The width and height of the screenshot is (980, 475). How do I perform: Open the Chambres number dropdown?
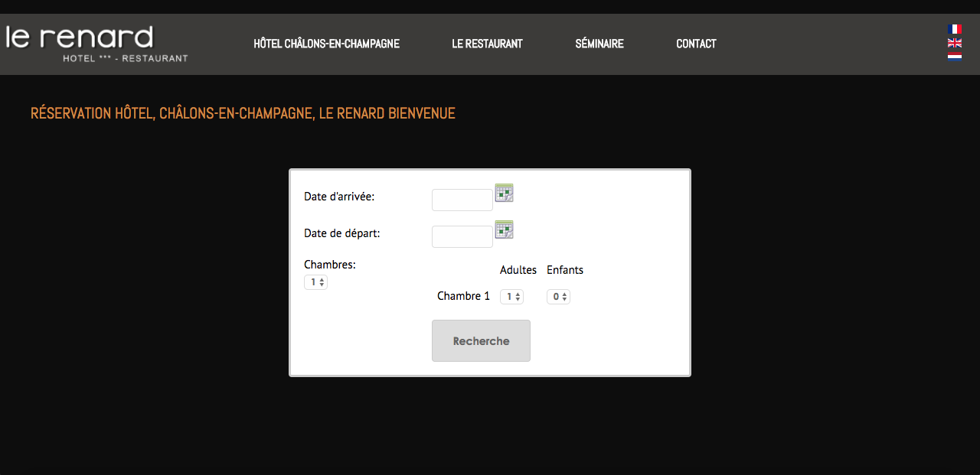[x=315, y=282]
